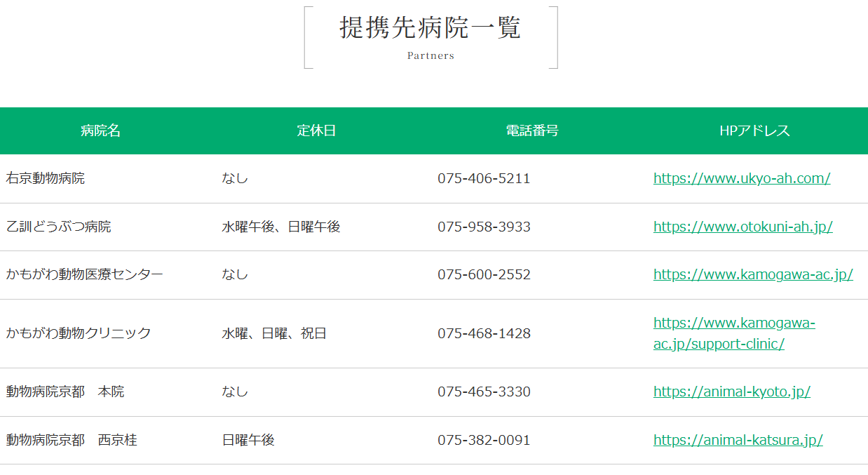Open the otokuni-ah.jp website link
Viewport: 868px width, 475px height.
point(742,227)
